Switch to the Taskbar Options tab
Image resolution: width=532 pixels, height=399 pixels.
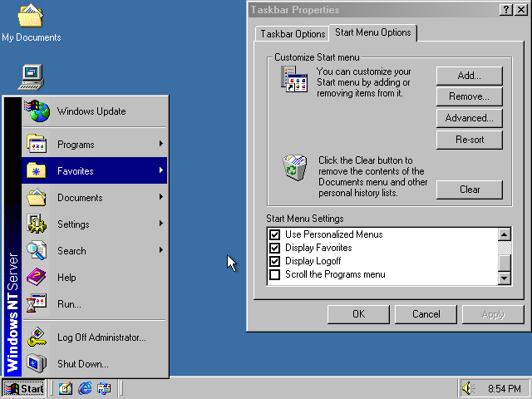(293, 34)
